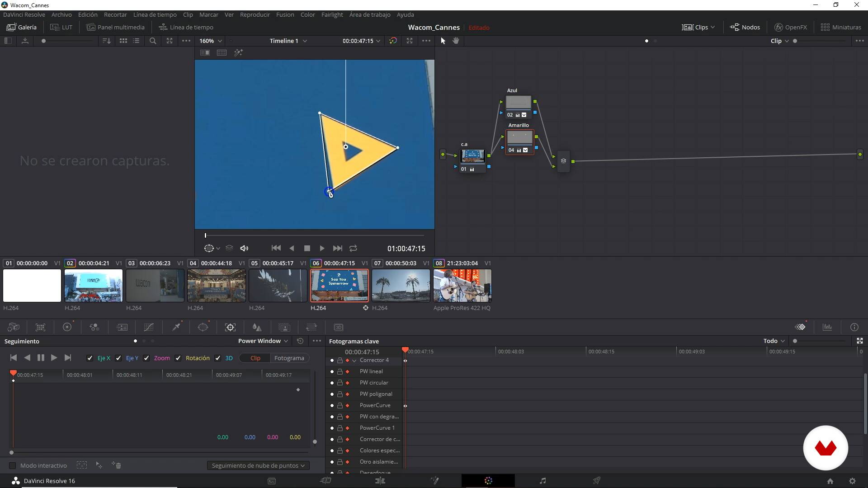Open the Panel multimedia button
The height and width of the screenshot is (488, 868).
[x=115, y=27]
